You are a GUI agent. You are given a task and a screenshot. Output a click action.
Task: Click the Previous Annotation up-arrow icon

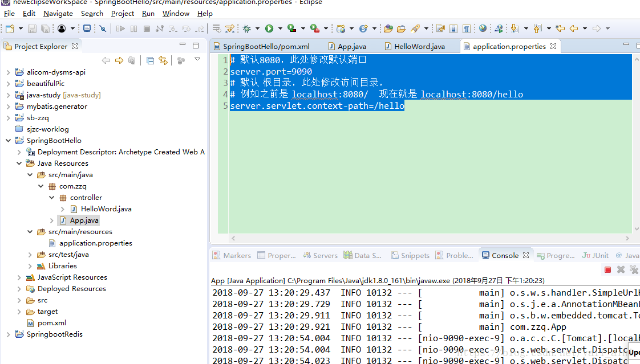click(537, 28)
